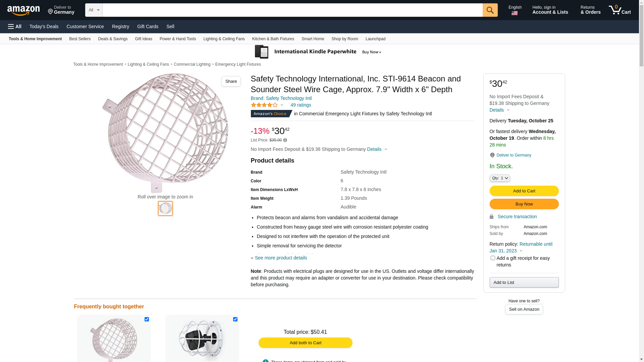
Task: Click into the Amazon search field
Action: click(292, 10)
